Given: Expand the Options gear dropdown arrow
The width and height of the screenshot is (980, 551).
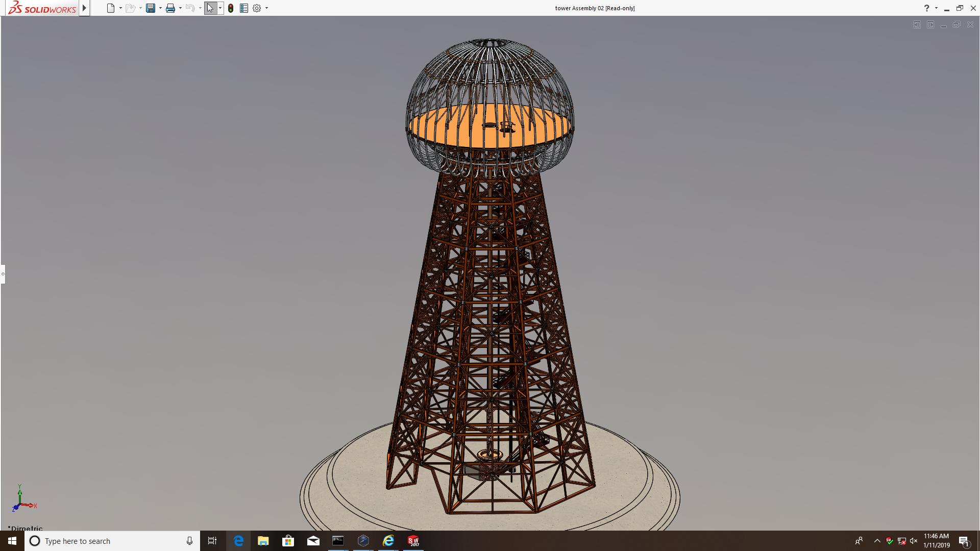Looking at the screenshot, I should [266, 8].
